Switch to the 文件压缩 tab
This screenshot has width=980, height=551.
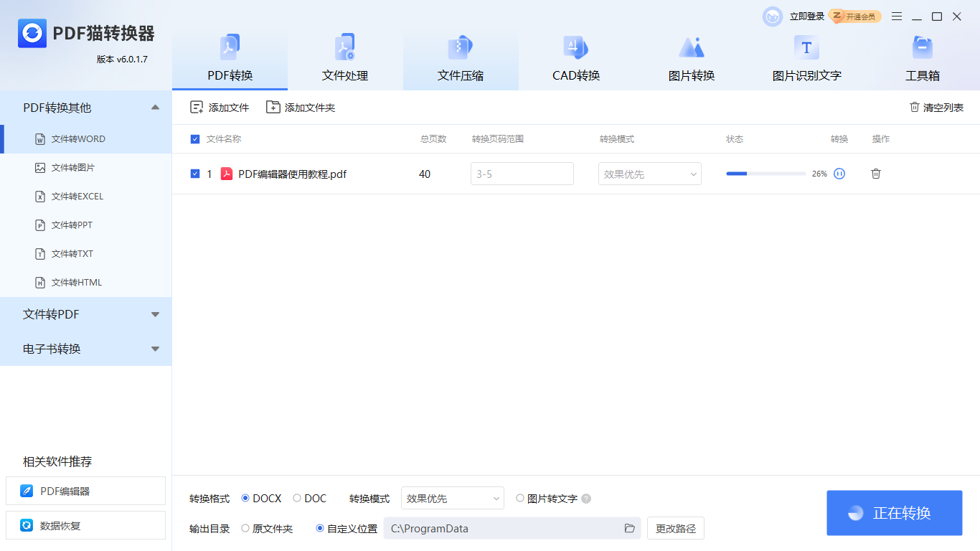(x=461, y=60)
